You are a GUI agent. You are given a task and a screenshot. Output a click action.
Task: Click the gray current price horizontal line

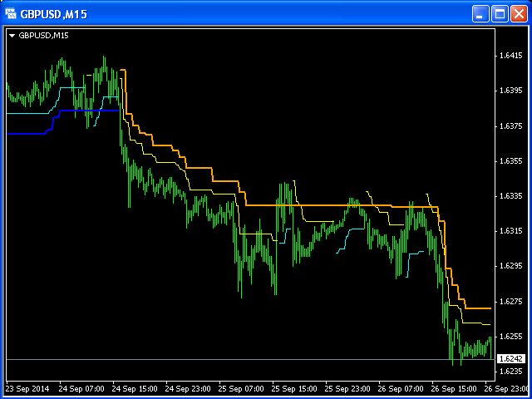[251, 359]
